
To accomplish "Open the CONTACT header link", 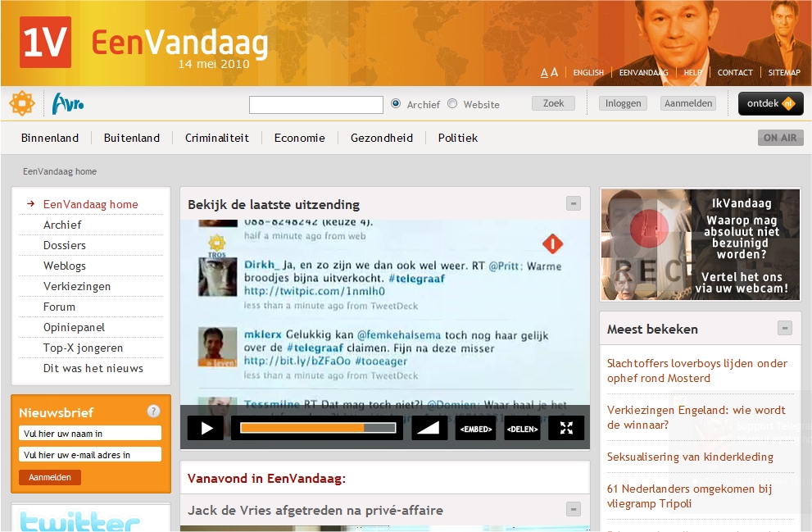I will click(735, 72).
